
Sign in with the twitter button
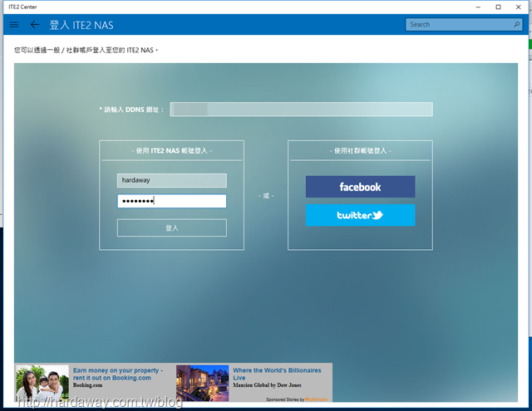[x=360, y=215]
